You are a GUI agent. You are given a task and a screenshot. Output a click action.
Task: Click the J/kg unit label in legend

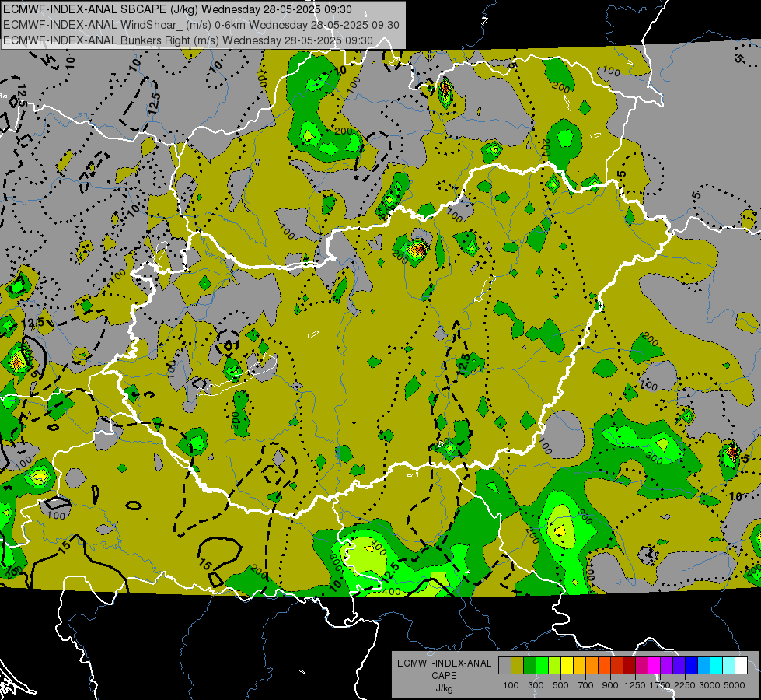click(x=444, y=688)
